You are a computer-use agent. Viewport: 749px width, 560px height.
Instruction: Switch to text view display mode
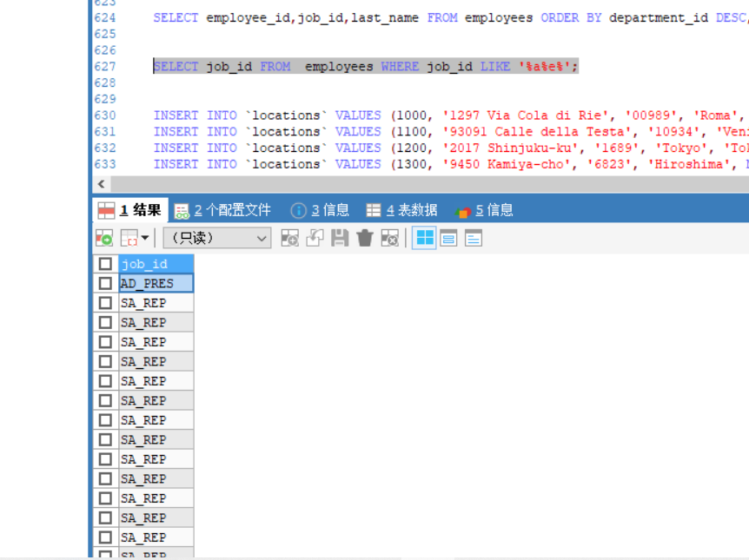(472, 237)
